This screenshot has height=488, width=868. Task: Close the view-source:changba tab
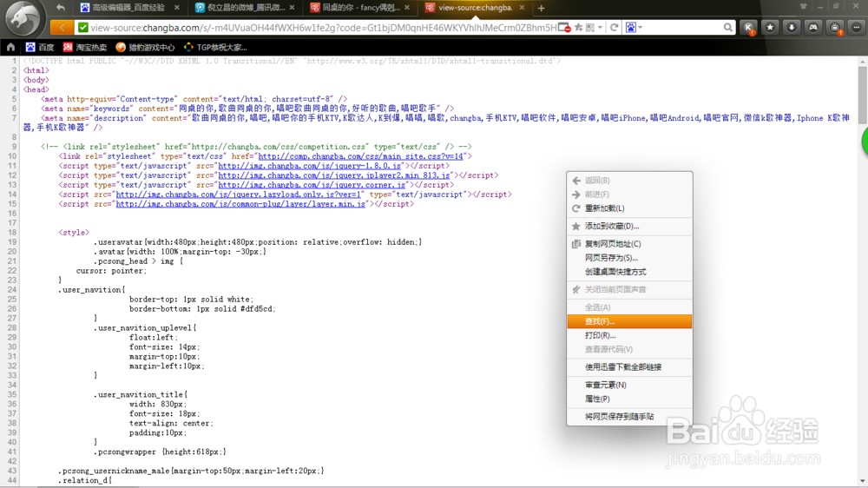tap(522, 8)
